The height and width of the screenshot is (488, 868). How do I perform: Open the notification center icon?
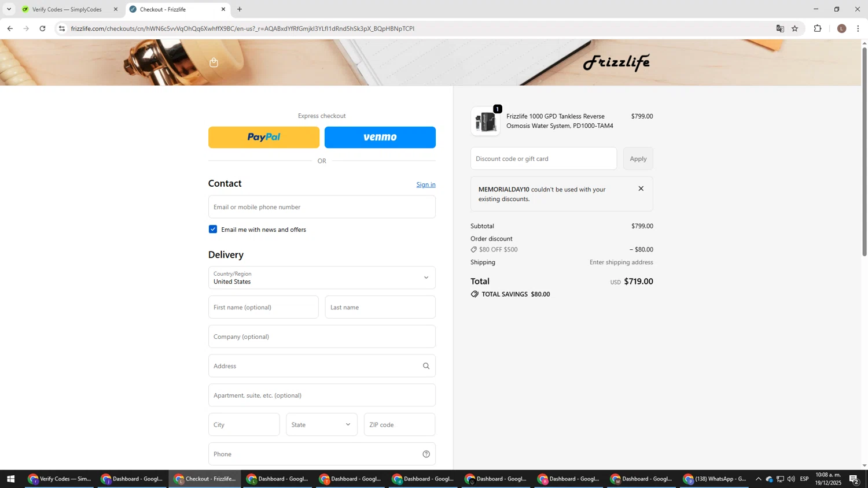854,479
